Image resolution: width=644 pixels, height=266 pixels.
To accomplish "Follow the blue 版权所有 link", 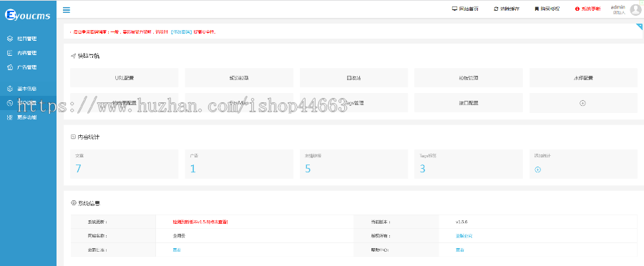I will point(464,236).
